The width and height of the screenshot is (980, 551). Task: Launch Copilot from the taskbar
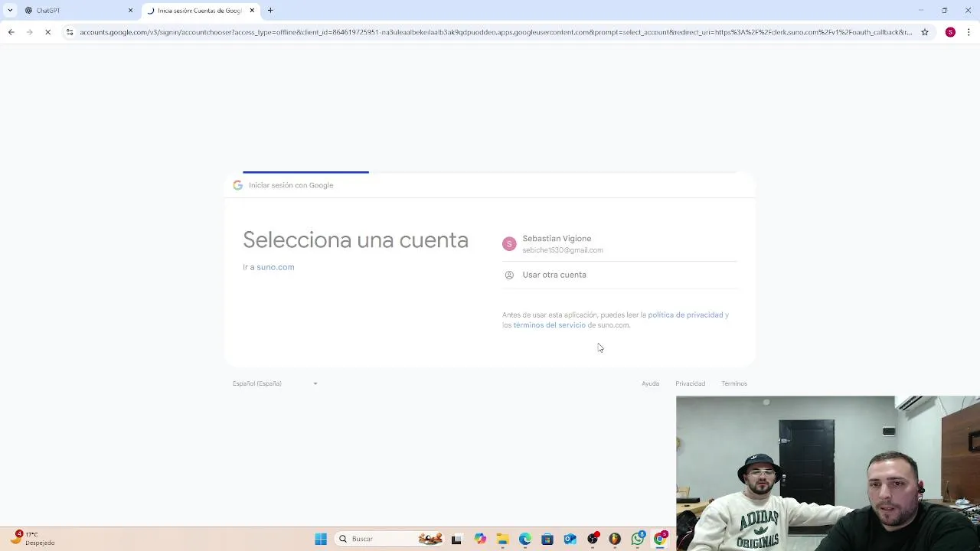(480, 539)
